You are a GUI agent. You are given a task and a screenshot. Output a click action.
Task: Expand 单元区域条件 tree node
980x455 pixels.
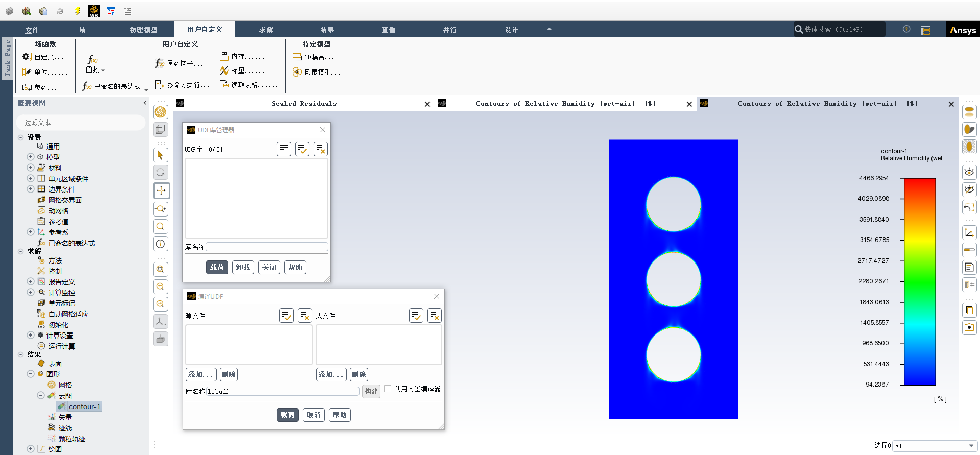[31, 178]
